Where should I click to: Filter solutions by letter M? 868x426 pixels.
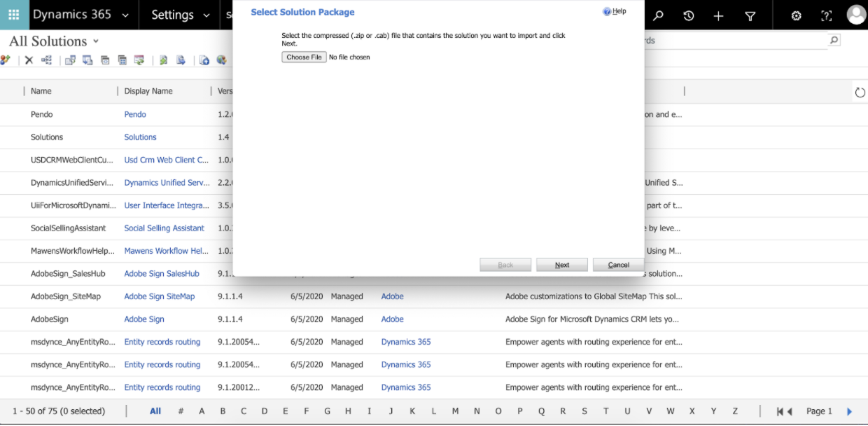tap(455, 411)
